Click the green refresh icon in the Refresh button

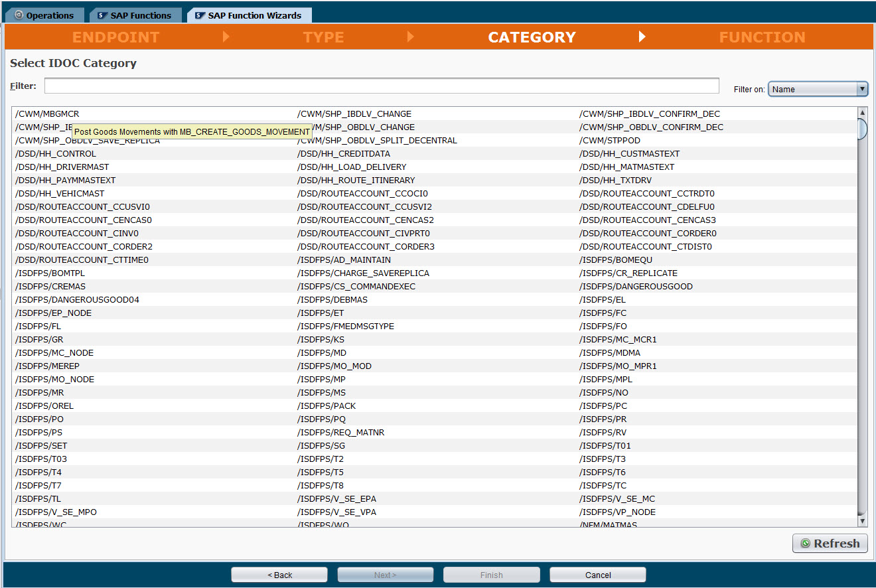tap(806, 544)
